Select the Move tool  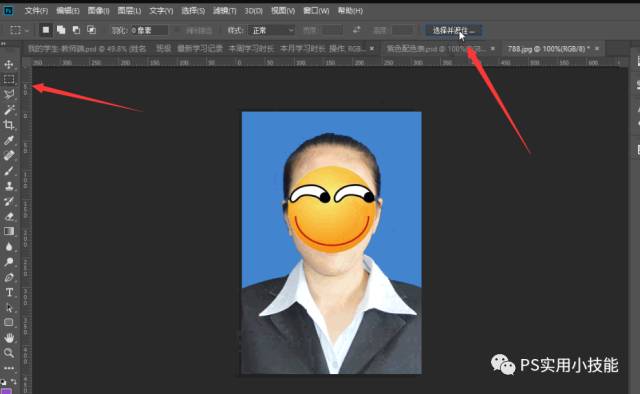[x=9, y=65]
